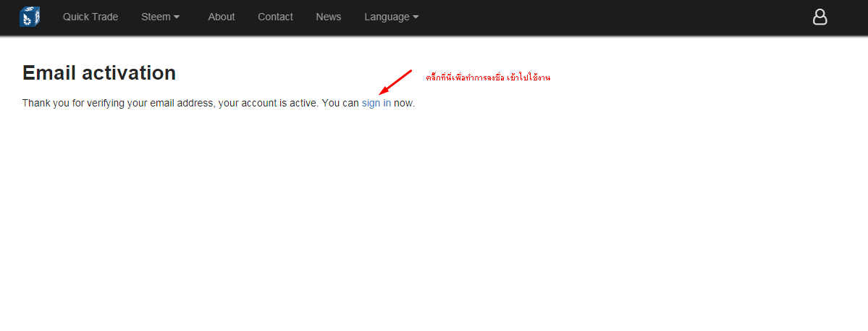Open the user account icon
Viewport: 868px width, 331px height.
pyautogui.click(x=819, y=17)
